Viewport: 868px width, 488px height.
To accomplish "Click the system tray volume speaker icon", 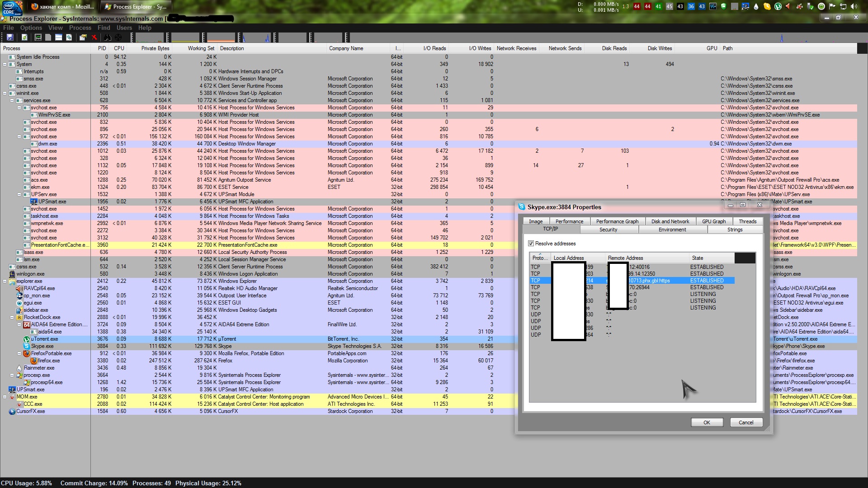I will 854,6.
